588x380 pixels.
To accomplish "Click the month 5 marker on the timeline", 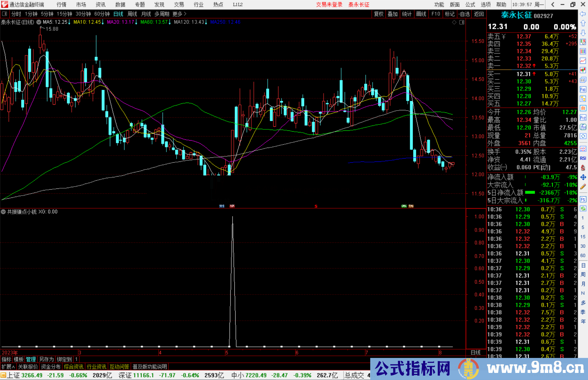I will (x=226, y=352).
